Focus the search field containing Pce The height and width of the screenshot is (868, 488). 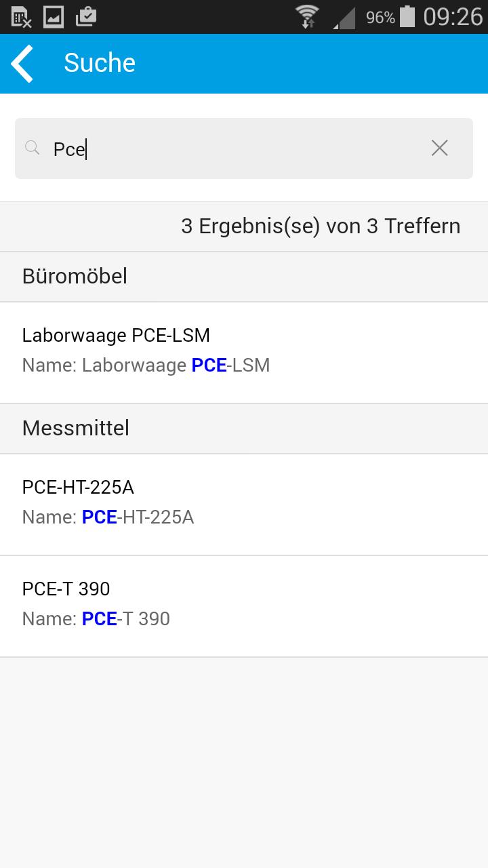244,149
